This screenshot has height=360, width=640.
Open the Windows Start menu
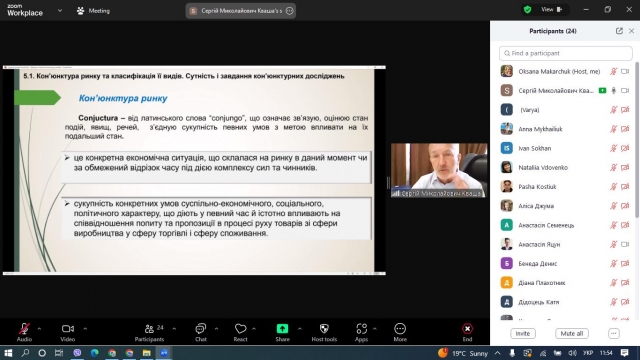tap(8, 353)
